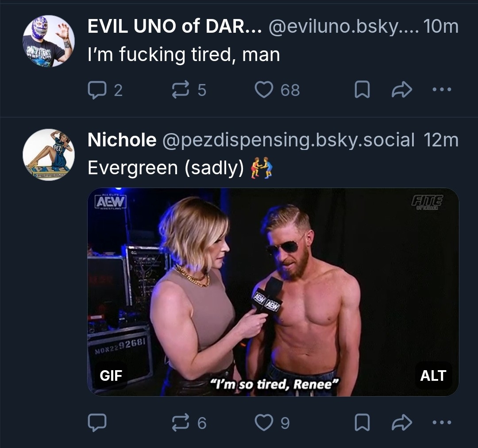478x448 pixels.
Task: Open more options for Nichole's post
Action: pos(442,422)
